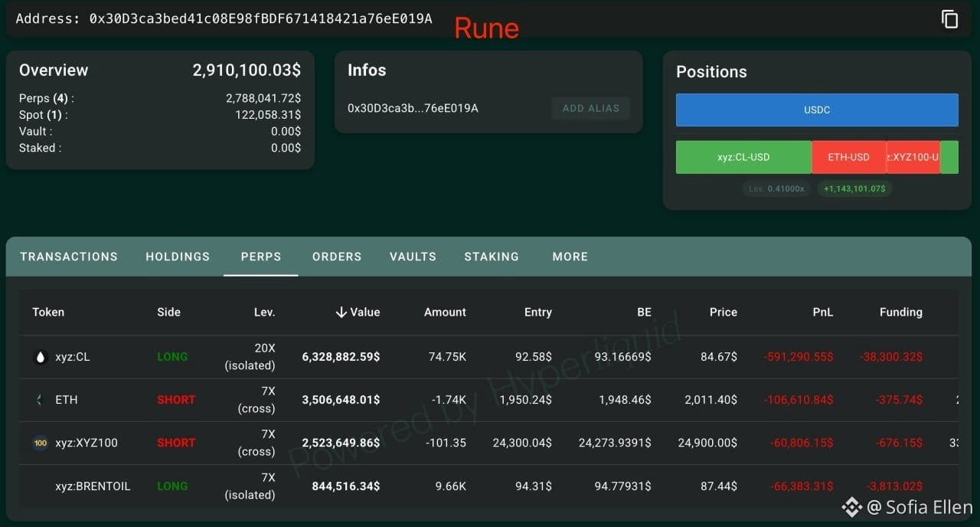Open the More tab
Image resolution: width=980 pixels, height=527 pixels.
[570, 257]
